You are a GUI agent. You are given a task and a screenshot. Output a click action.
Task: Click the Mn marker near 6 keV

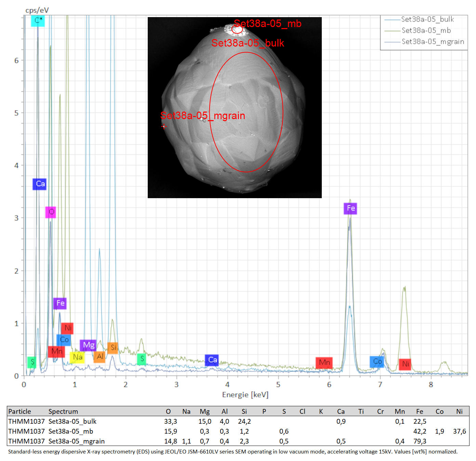tap(324, 363)
